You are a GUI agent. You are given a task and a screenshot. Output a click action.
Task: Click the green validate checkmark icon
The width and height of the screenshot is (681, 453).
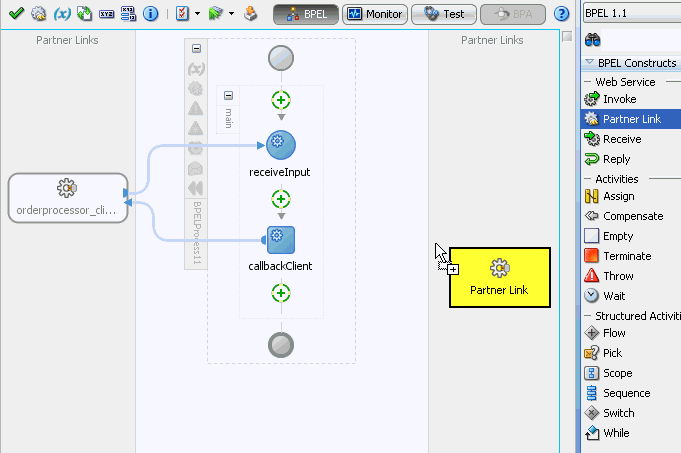[x=16, y=13]
